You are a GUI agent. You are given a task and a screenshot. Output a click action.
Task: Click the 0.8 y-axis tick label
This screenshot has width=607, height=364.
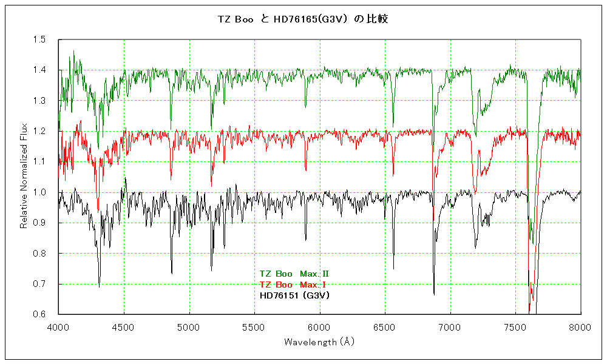click(x=39, y=253)
